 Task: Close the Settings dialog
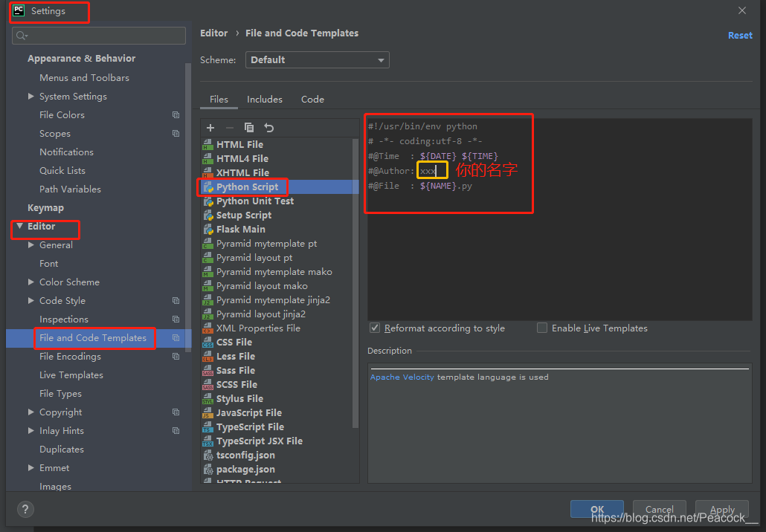click(x=742, y=10)
